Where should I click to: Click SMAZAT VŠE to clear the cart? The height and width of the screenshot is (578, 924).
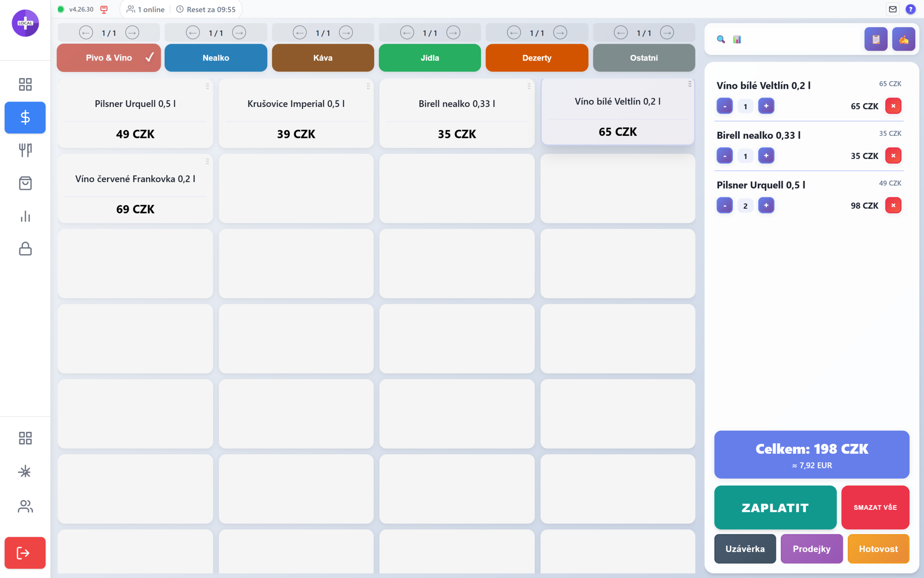pyautogui.click(x=875, y=507)
